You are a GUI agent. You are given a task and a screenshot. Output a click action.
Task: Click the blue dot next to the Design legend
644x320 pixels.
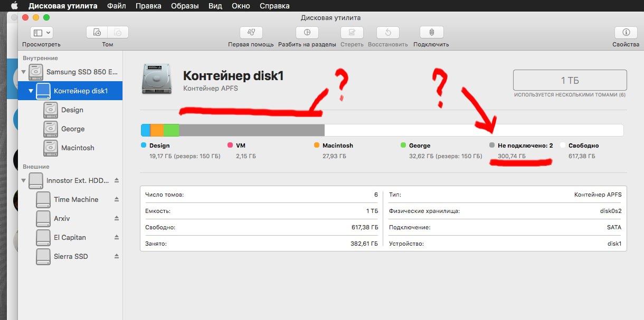coord(144,145)
